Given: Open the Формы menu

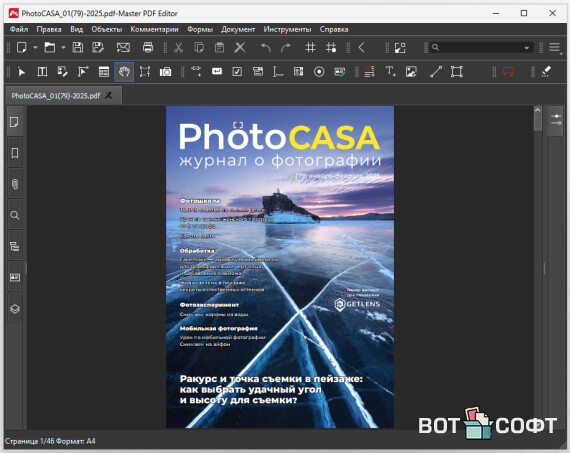Looking at the screenshot, I should 200,29.
